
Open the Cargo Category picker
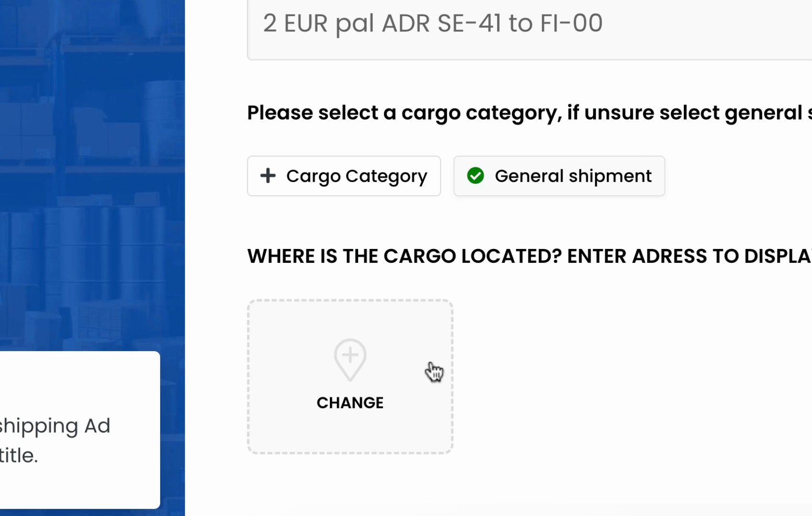pyautogui.click(x=344, y=176)
